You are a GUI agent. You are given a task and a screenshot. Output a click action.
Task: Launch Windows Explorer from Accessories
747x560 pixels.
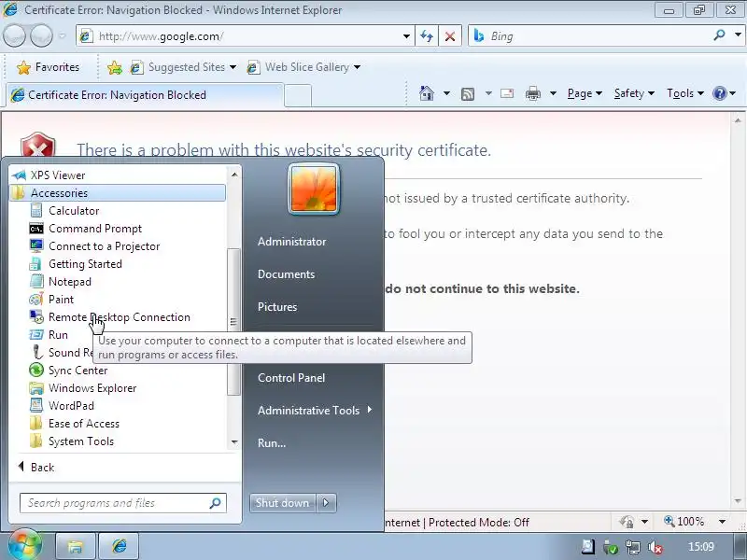(x=92, y=388)
